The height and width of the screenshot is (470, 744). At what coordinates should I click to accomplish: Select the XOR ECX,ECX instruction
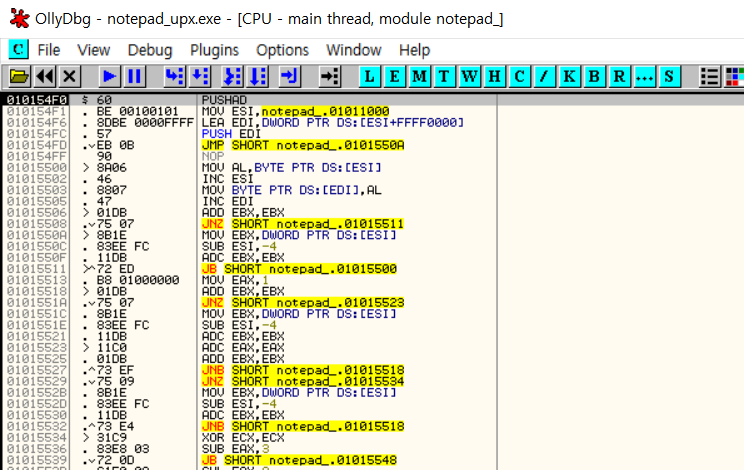tap(242, 438)
